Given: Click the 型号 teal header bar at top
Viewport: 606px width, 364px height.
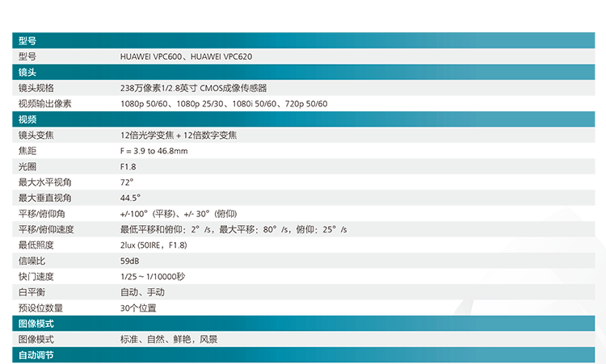Looking at the screenshot, I should pos(307,40).
